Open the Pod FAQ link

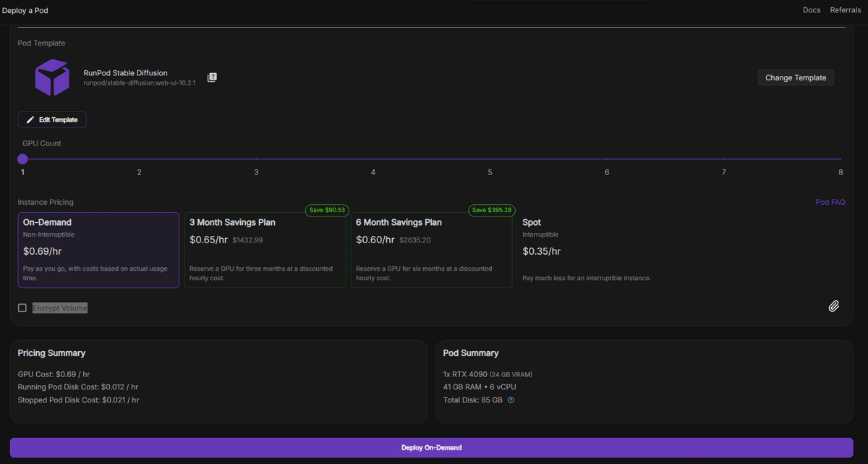coord(830,202)
